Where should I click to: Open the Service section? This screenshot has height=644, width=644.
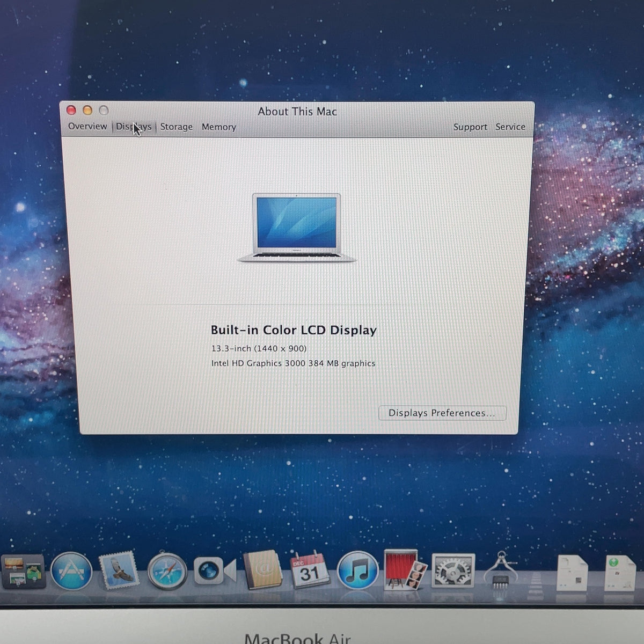coord(510,127)
